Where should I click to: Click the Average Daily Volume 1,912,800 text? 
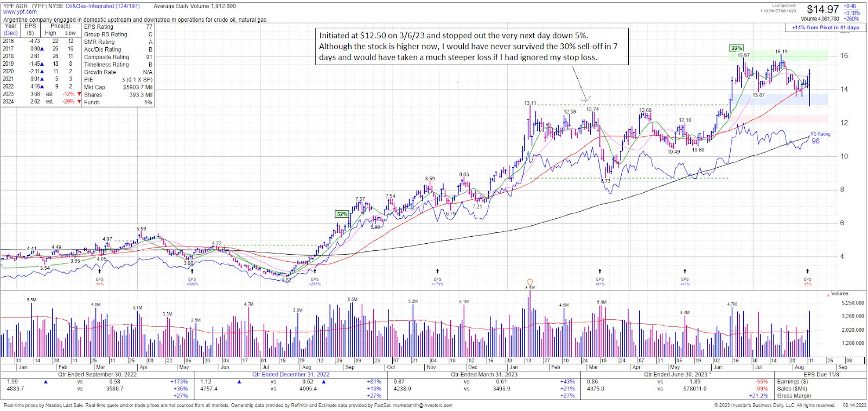(x=195, y=6)
